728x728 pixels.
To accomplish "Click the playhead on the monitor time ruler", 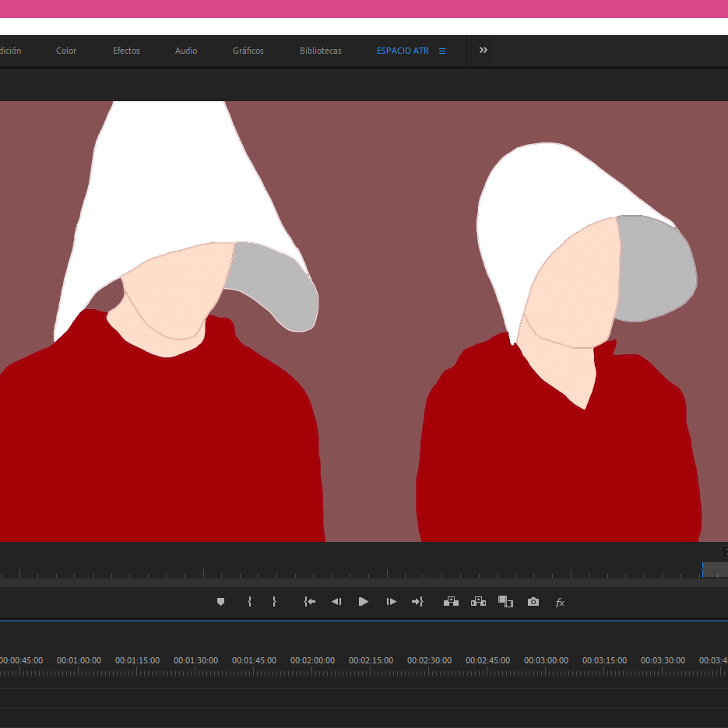I will [702, 569].
